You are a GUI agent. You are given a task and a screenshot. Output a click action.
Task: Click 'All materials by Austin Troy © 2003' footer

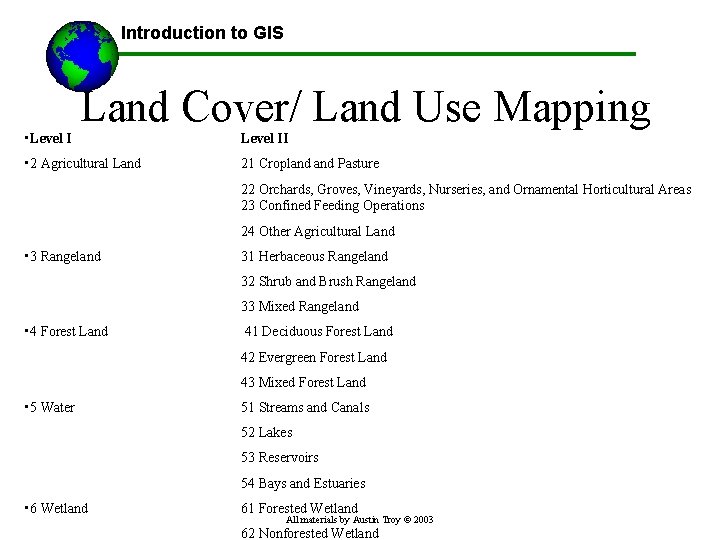360,520
